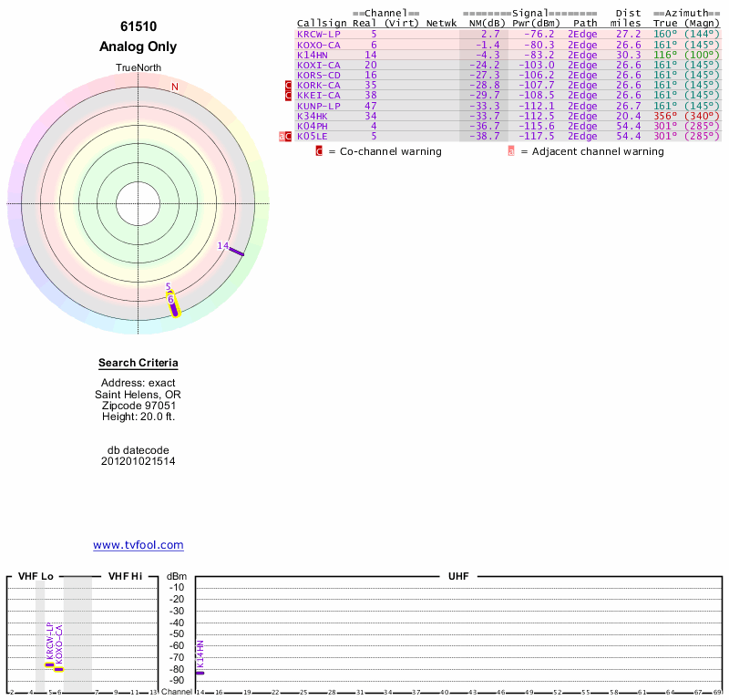Select the yellow channel 6 marker on radar
729x700 pixels.
tap(174, 306)
